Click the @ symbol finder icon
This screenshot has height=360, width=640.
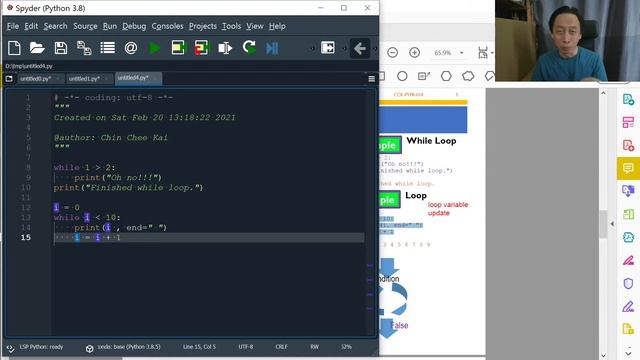[131, 48]
